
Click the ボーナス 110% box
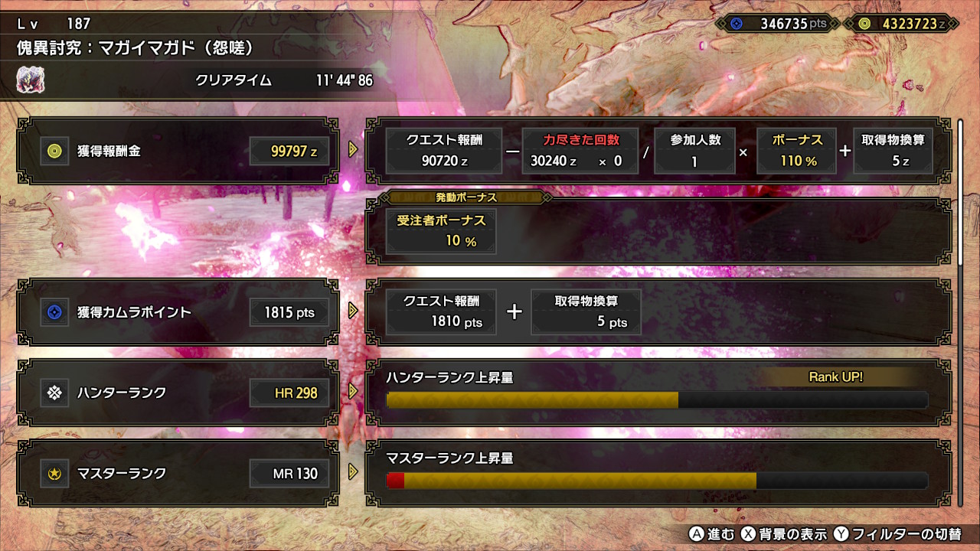coord(796,151)
